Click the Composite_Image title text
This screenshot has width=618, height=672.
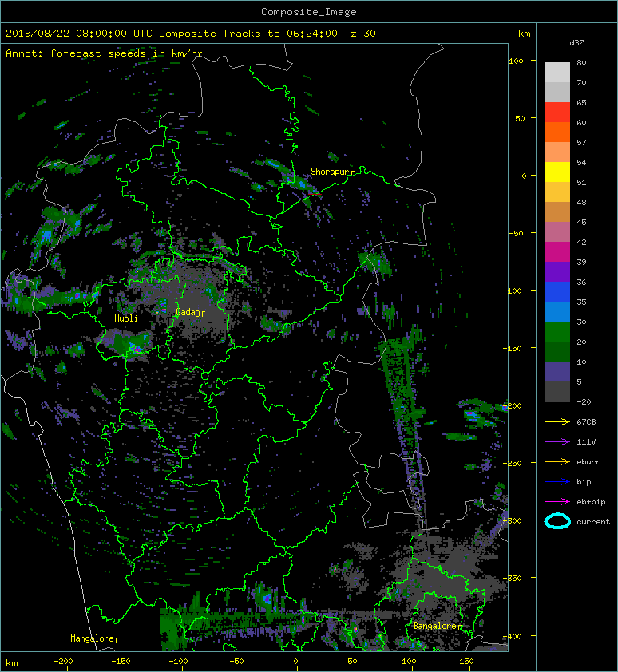point(309,12)
